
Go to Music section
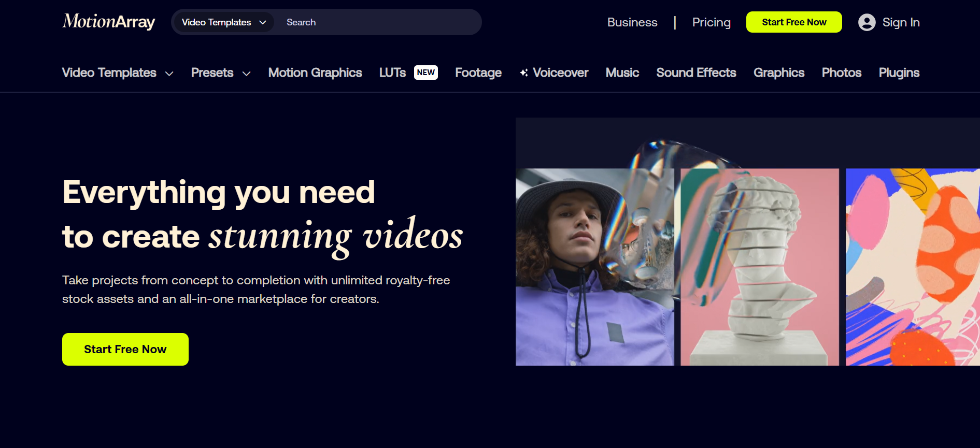622,73
